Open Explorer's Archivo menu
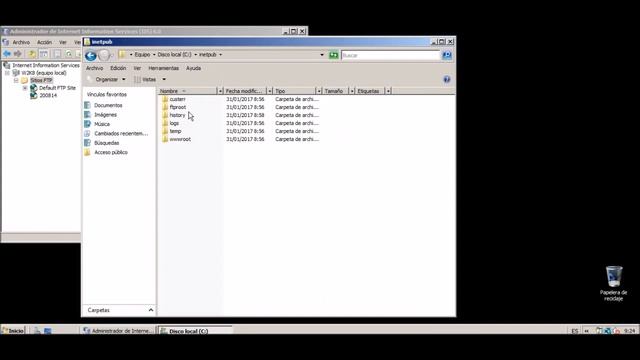640x360 pixels. 94,68
